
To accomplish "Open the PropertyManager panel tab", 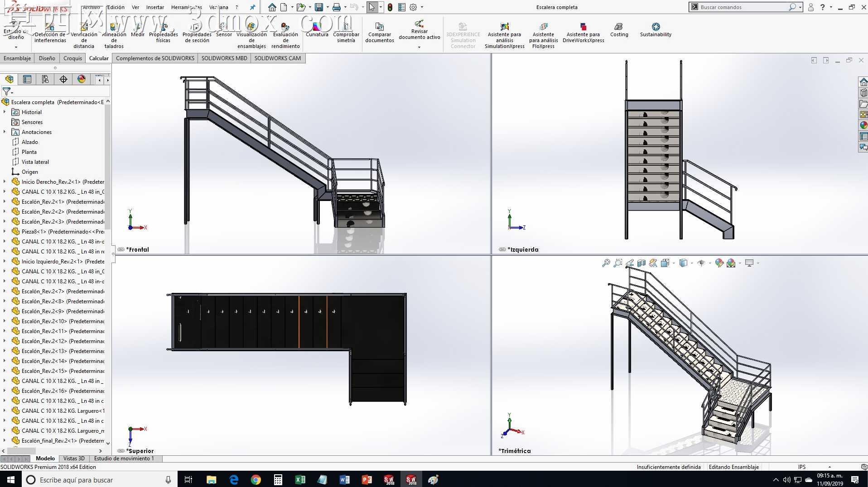I will tap(27, 79).
